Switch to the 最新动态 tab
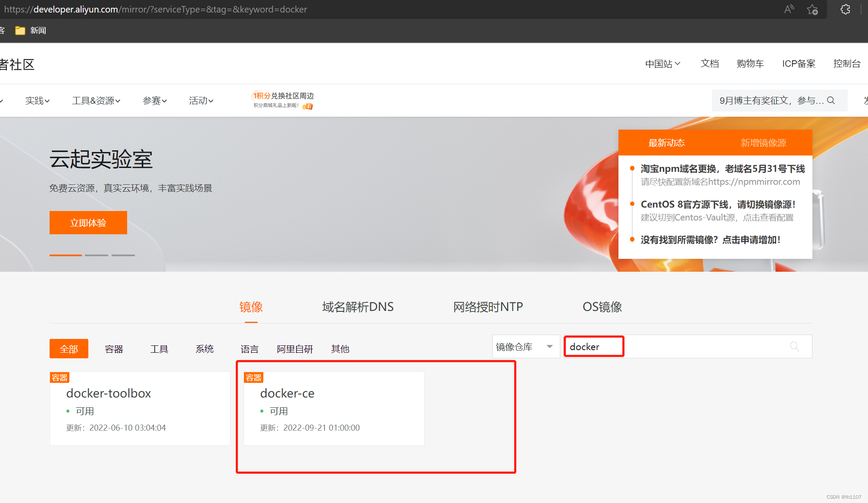Screen dimensions: 868x503 (x=666, y=143)
